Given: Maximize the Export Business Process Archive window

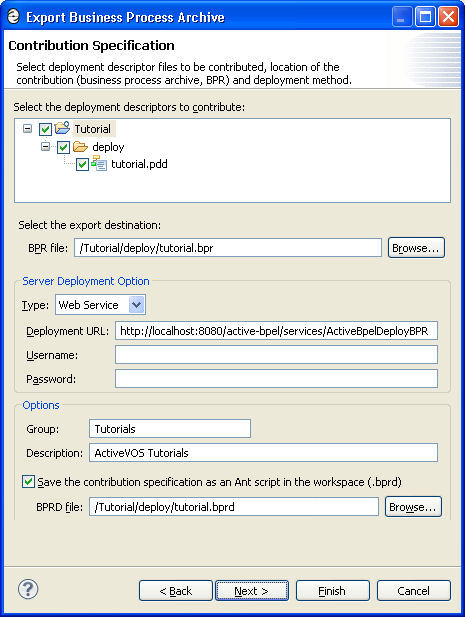Looking at the screenshot, I should [x=425, y=17].
